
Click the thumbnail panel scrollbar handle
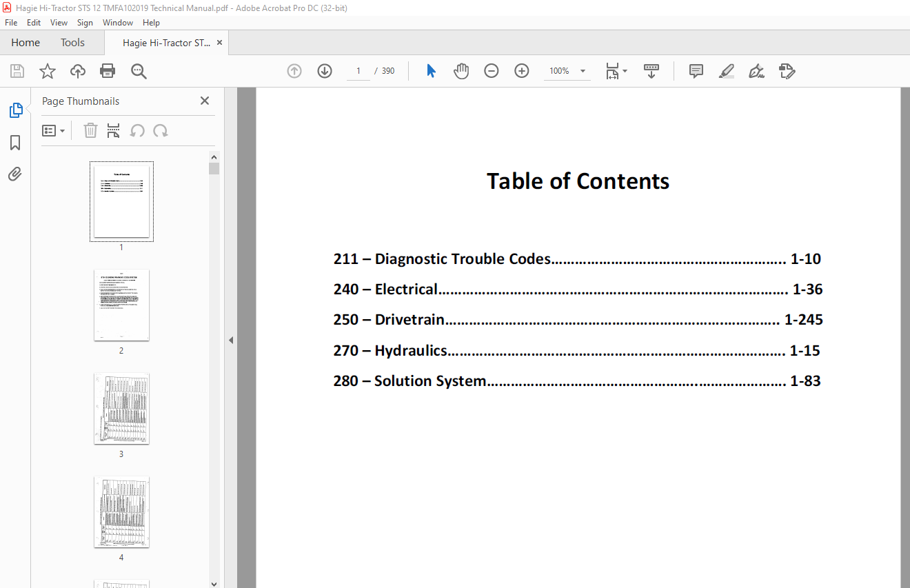[214, 169]
